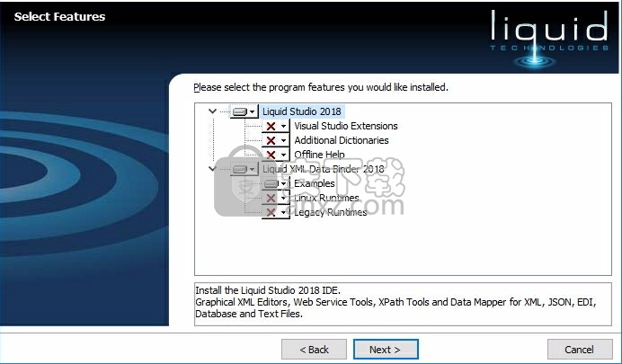Click the Liquid Technologies logo
This screenshot has height=364, width=622.
549,38
